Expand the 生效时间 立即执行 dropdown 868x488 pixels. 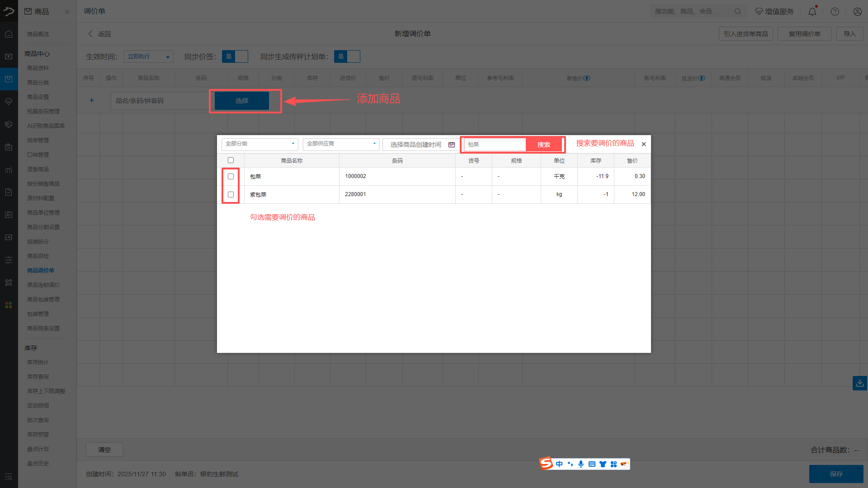click(x=148, y=56)
